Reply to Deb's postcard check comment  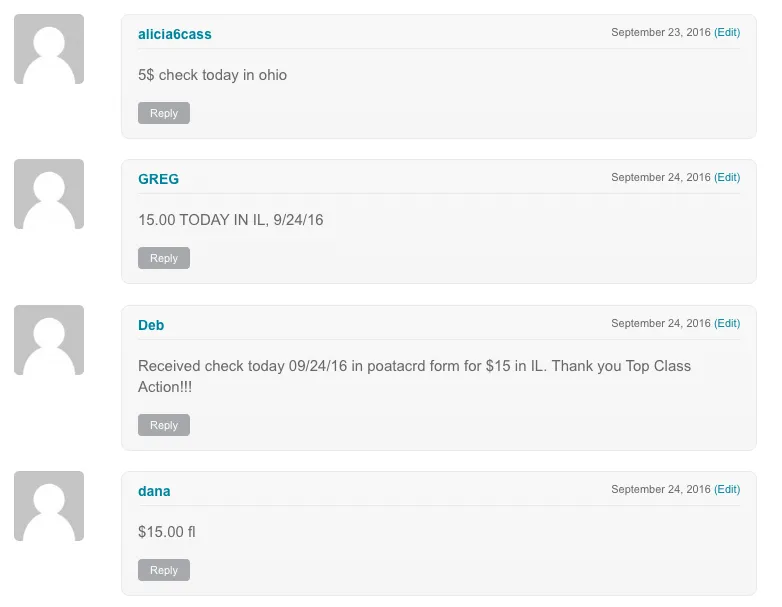(x=164, y=425)
